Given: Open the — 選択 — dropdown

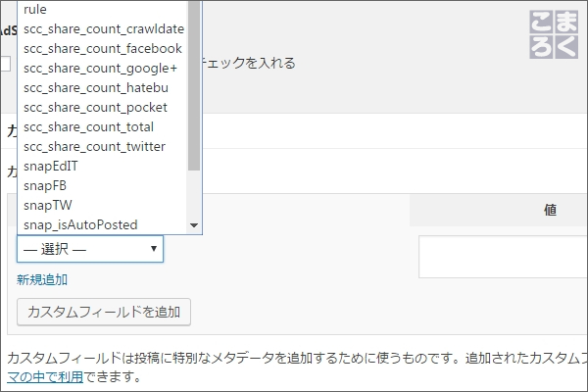Looking at the screenshot, I should click(x=90, y=249).
